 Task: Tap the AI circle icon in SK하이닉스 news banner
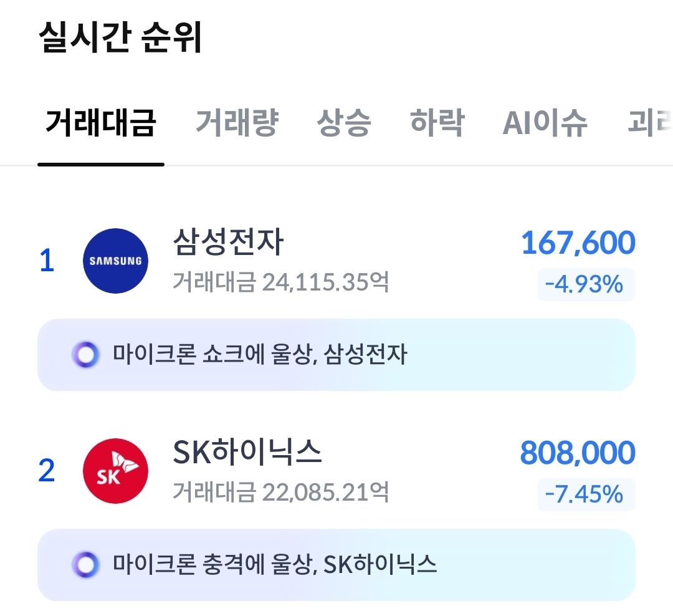tap(85, 565)
